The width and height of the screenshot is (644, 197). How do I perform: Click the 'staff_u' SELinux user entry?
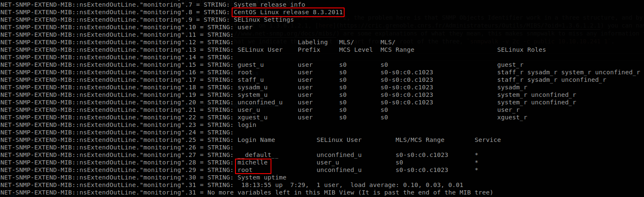(250, 80)
